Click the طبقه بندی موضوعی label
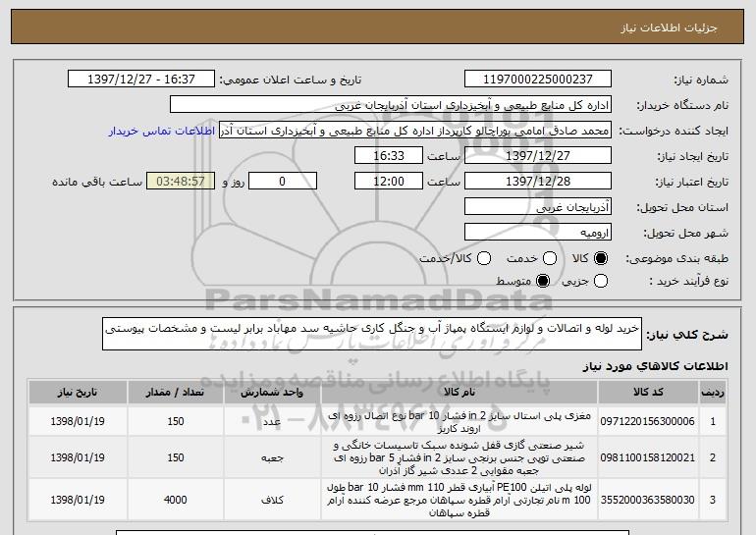 676,259
